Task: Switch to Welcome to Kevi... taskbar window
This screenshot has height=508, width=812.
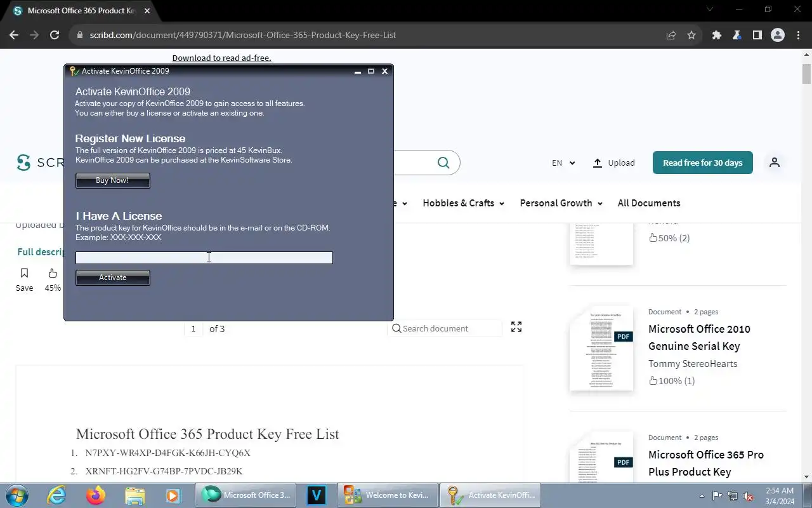Action: 387,495
